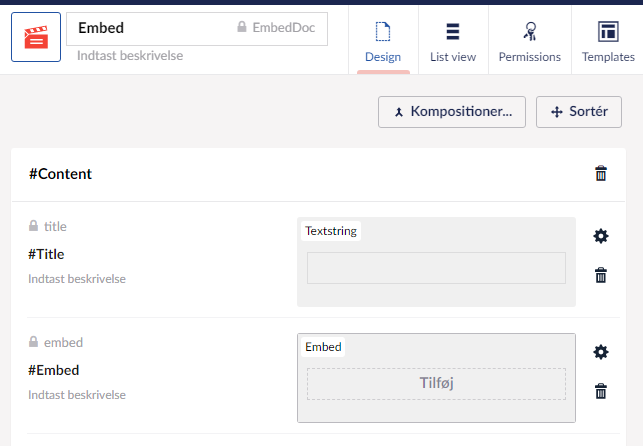Open the List view tab
Viewport: 643px width, 446px height.
(x=452, y=40)
